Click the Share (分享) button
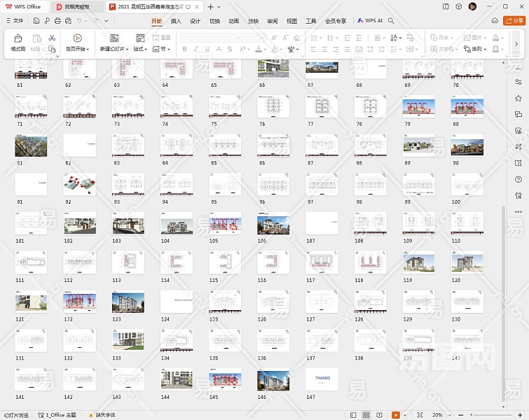Image resolution: width=529 pixels, height=420 pixels. pos(514,21)
